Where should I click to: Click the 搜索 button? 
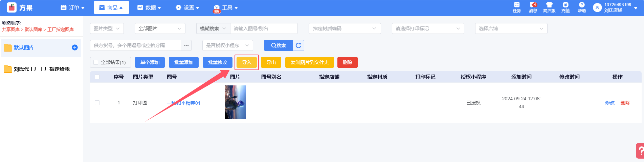[x=279, y=45]
